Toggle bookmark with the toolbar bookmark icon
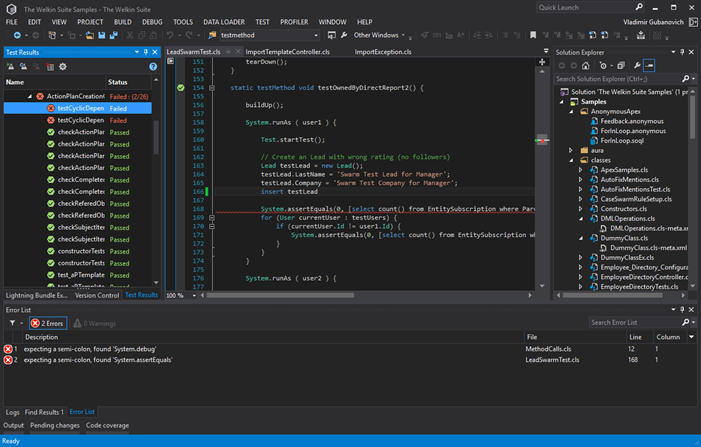Screen dimensions: 701x447 (x=533, y=35)
